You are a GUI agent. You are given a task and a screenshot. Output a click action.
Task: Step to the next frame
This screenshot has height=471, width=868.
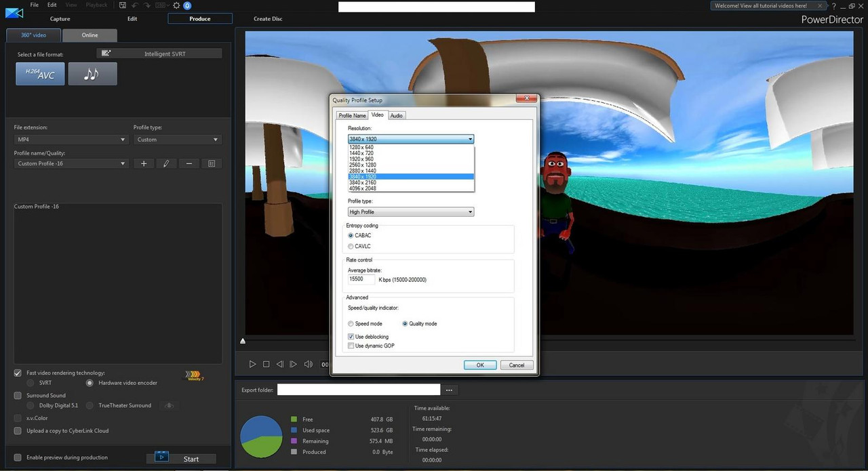point(293,364)
